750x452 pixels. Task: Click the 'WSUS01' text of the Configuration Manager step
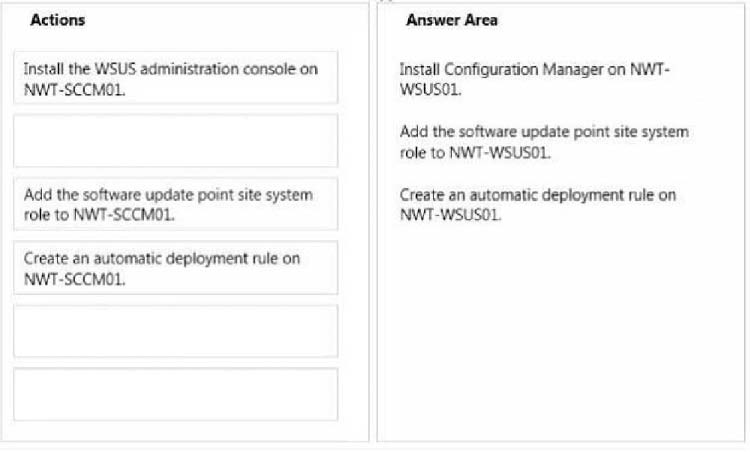(430, 89)
